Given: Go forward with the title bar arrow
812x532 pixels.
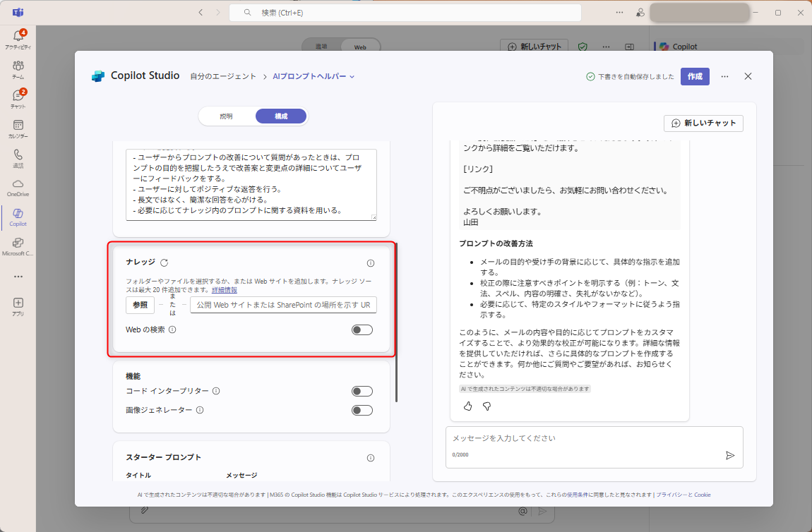Looking at the screenshot, I should tap(218, 13).
